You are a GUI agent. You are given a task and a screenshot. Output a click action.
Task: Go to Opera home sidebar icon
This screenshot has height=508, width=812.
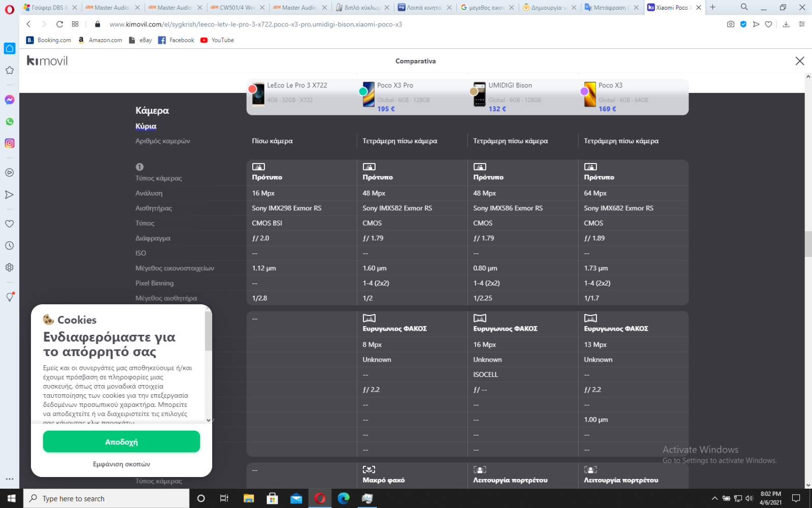pyautogui.click(x=9, y=48)
